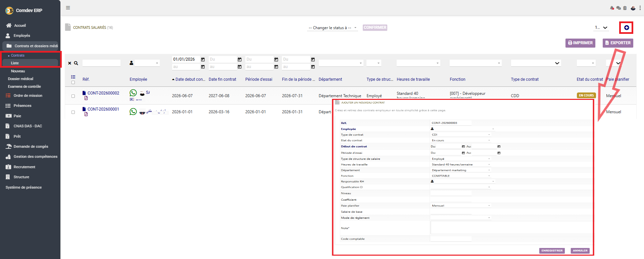The width and height of the screenshot is (644, 259).
Task: Open the clipboard tasks icon in header
Action: pyautogui.click(x=625, y=8)
